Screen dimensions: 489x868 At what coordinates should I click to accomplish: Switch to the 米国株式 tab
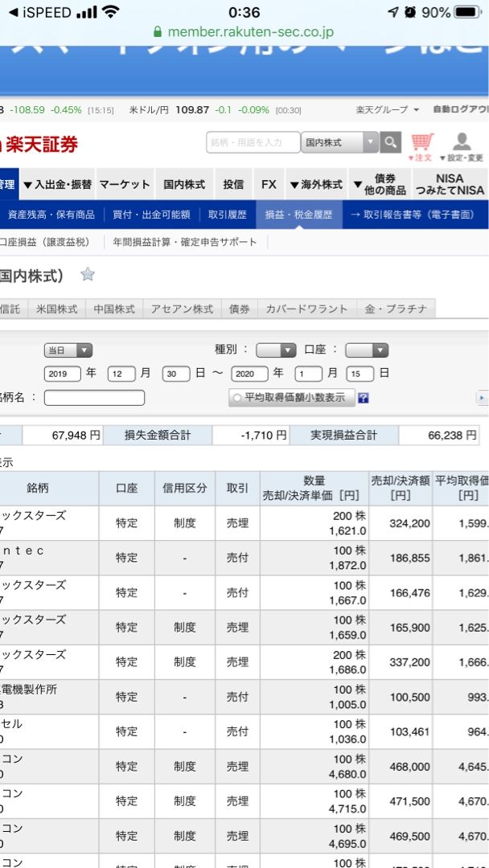56,309
